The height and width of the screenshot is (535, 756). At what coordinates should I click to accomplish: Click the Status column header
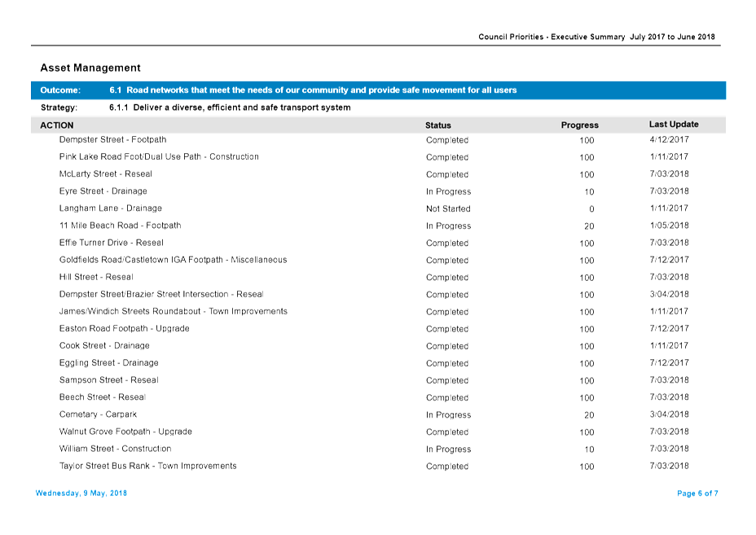point(437,125)
